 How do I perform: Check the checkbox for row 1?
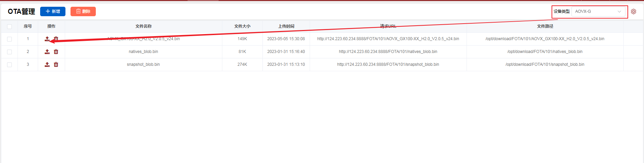[9, 39]
